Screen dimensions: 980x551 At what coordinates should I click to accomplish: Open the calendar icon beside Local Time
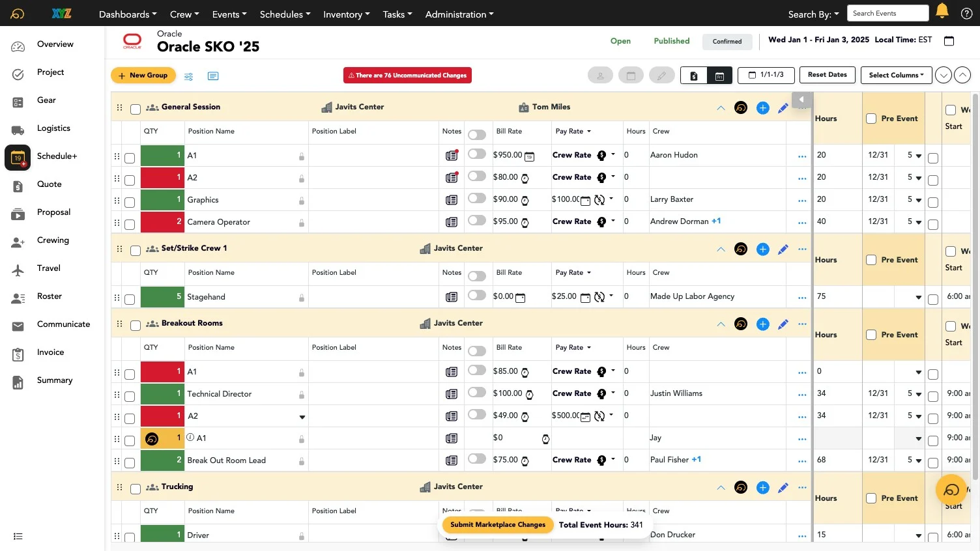[949, 41]
